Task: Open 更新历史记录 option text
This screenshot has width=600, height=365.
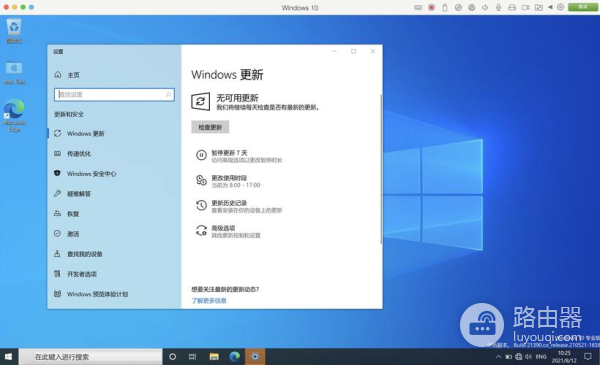Action: pyautogui.click(x=229, y=203)
